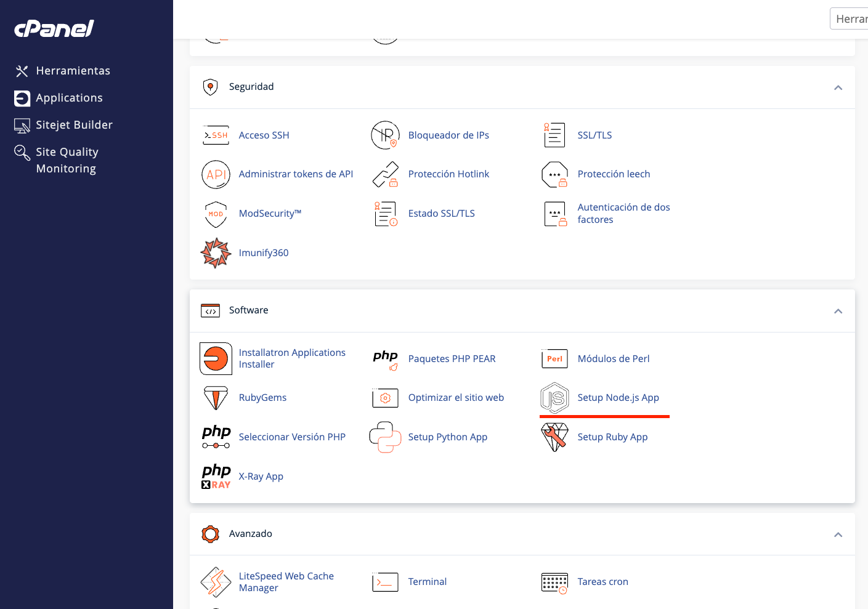Open X-Ray App link

(x=261, y=477)
